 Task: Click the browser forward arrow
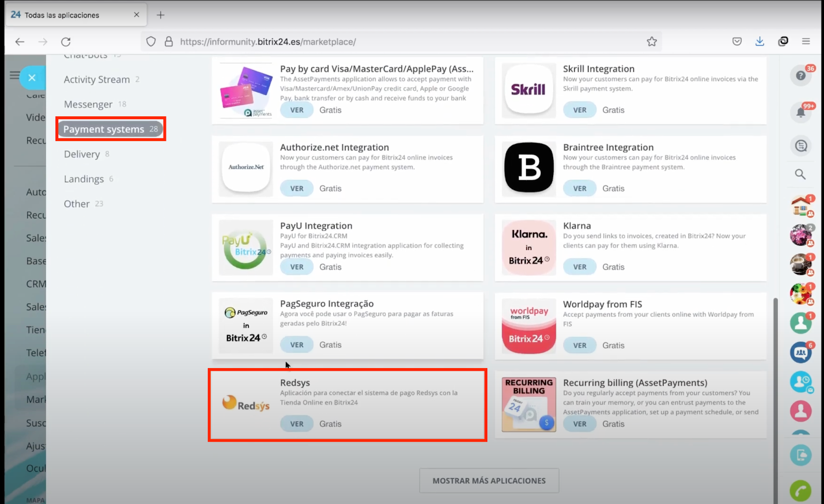pyautogui.click(x=43, y=42)
